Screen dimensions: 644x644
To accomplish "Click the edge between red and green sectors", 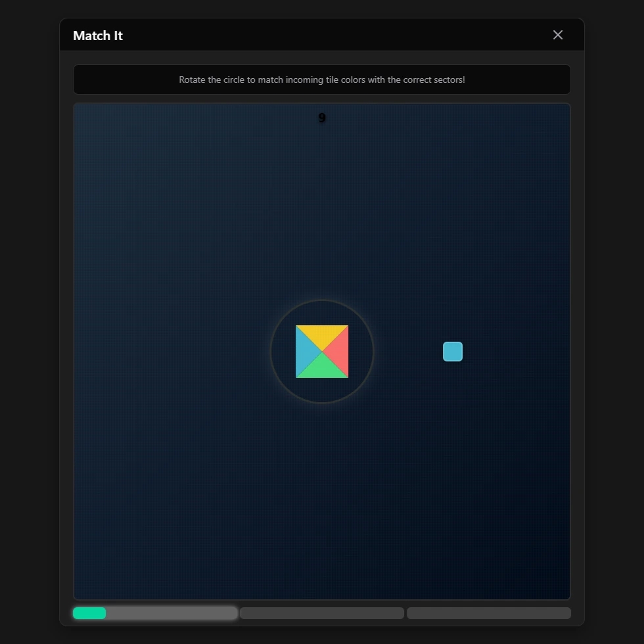I will pyautogui.click(x=335, y=365).
